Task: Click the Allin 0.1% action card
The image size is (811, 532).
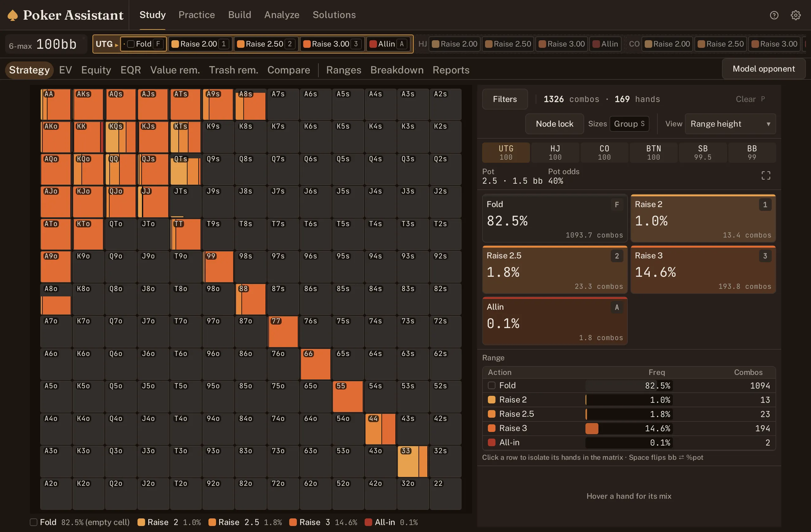Action: coord(555,321)
